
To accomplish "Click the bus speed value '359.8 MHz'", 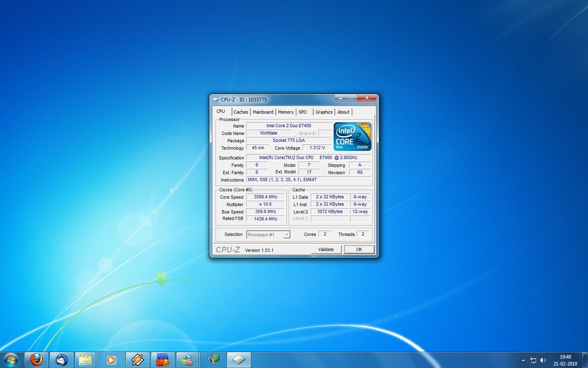I will (x=265, y=211).
